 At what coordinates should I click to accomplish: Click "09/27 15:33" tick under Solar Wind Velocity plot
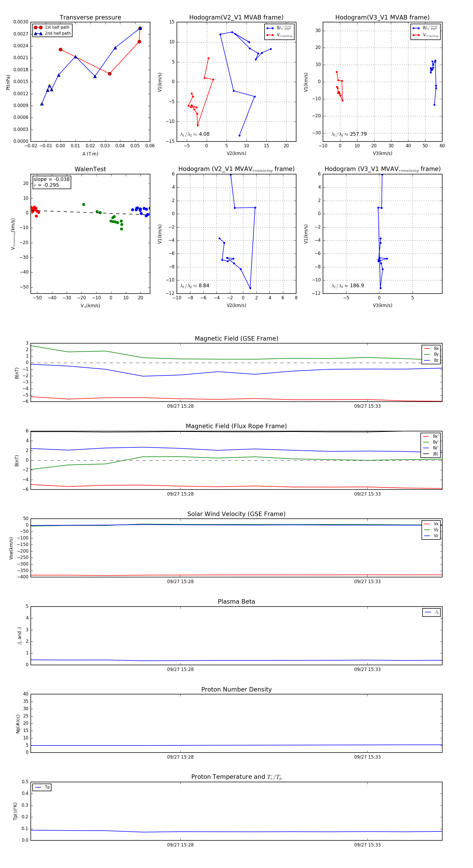(367, 582)
